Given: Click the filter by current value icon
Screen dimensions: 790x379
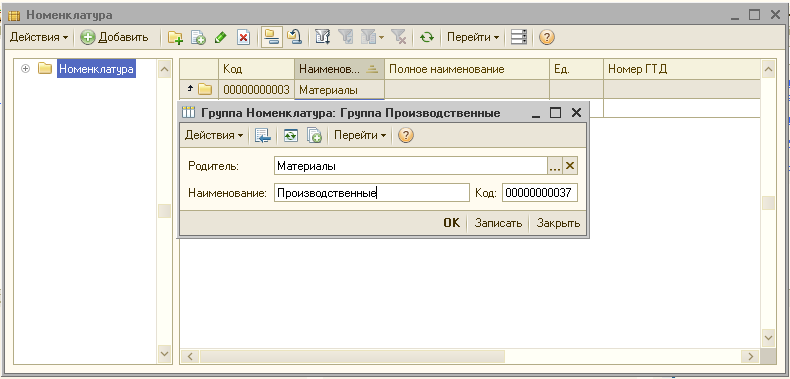Looking at the screenshot, I should [x=346, y=37].
